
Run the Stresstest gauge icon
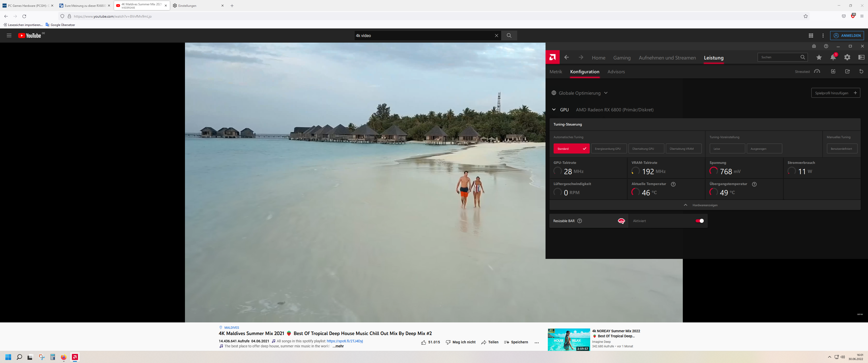tap(817, 71)
